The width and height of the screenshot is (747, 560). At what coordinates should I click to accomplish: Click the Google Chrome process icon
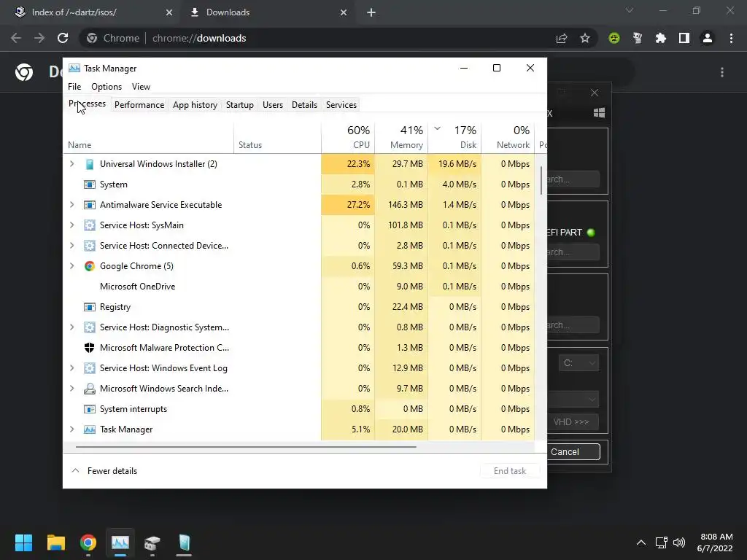pyautogui.click(x=89, y=266)
